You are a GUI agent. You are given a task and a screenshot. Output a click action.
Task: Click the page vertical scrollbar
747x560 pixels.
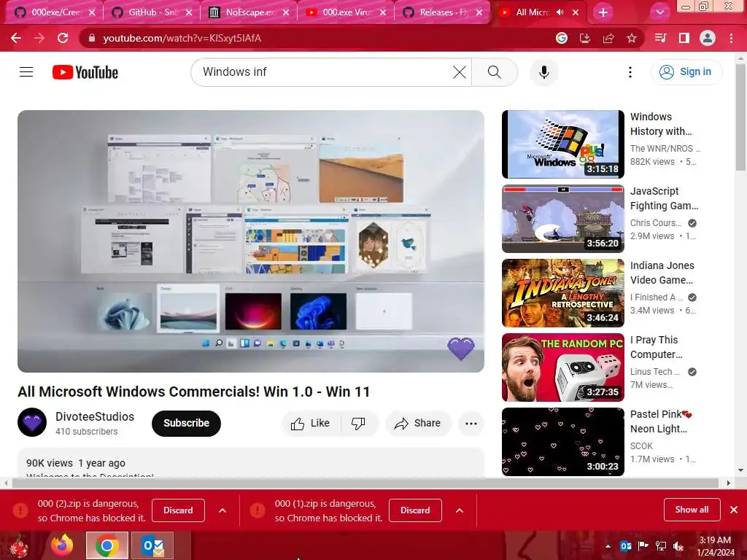click(x=740, y=119)
